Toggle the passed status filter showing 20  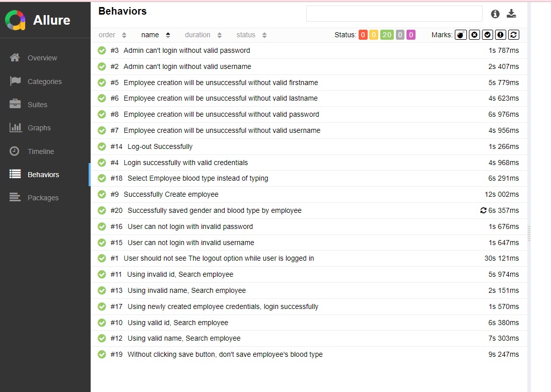[x=386, y=35]
